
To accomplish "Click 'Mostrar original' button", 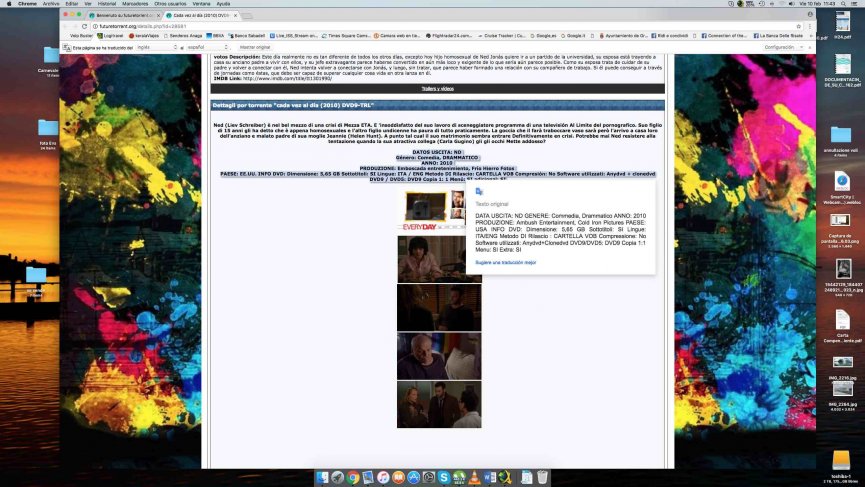I will [255, 47].
